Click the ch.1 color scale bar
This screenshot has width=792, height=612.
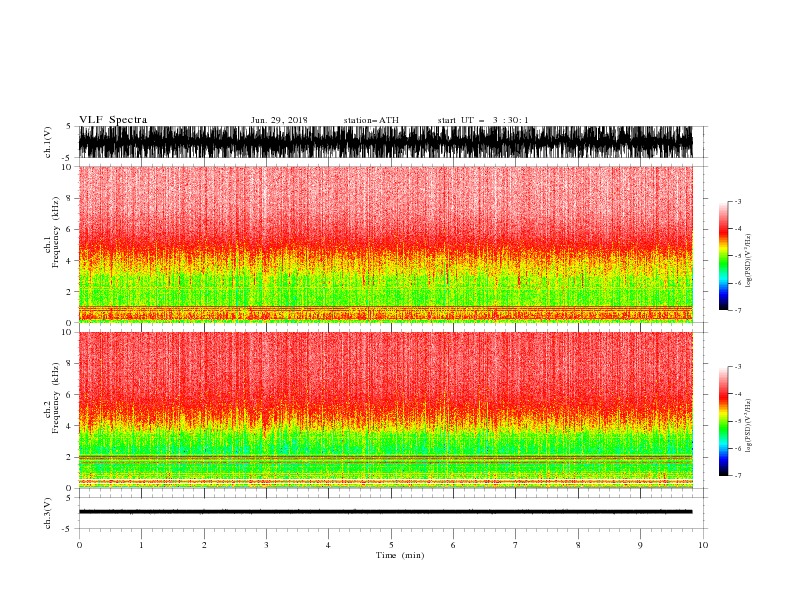pos(723,256)
